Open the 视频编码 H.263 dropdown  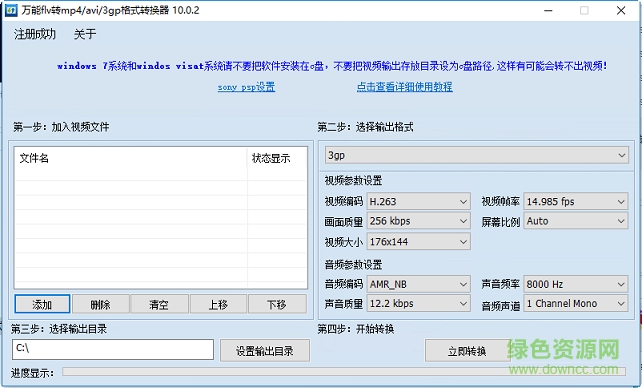[x=418, y=201]
